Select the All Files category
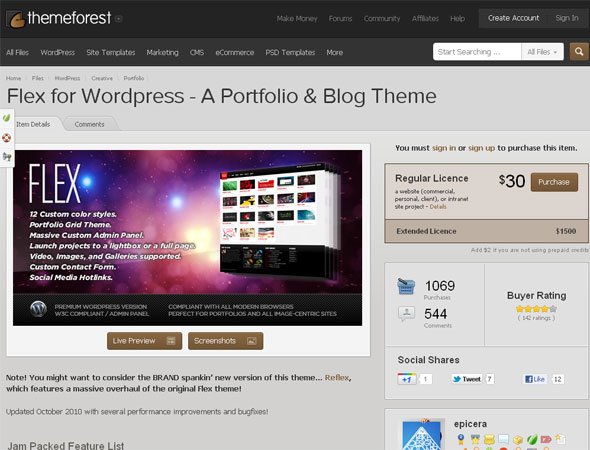The width and height of the screenshot is (590, 450). [17, 52]
